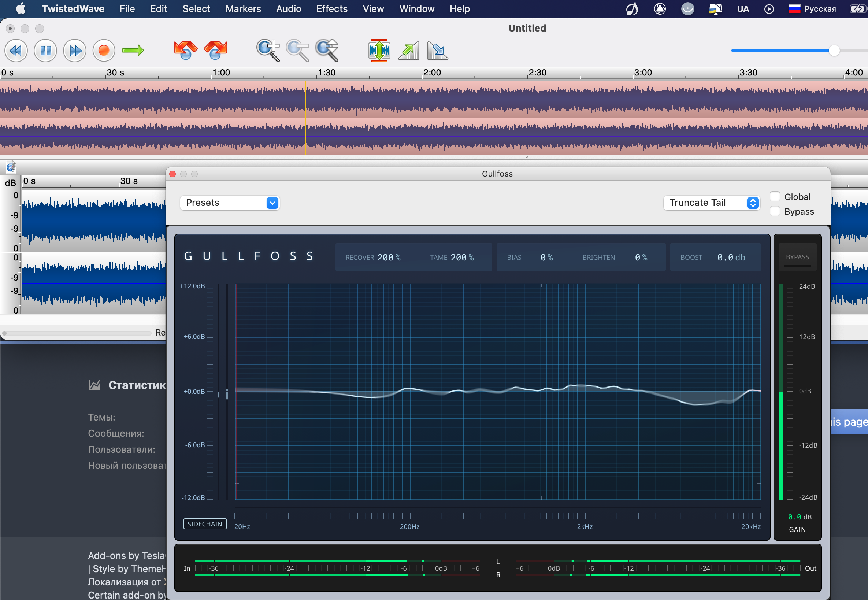Open the Markers menu

(243, 9)
